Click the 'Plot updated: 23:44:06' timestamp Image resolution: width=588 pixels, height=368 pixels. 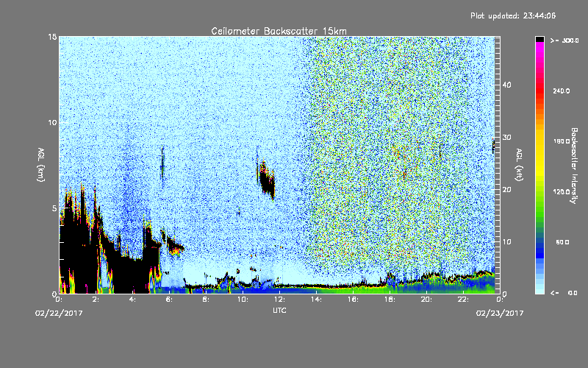coord(513,15)
